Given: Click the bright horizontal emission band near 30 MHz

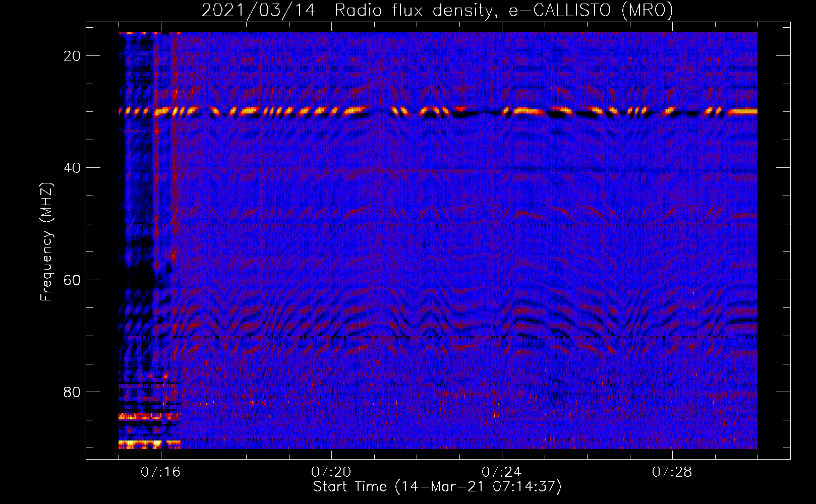Looking at the screenshot, I should coord(438,112).
